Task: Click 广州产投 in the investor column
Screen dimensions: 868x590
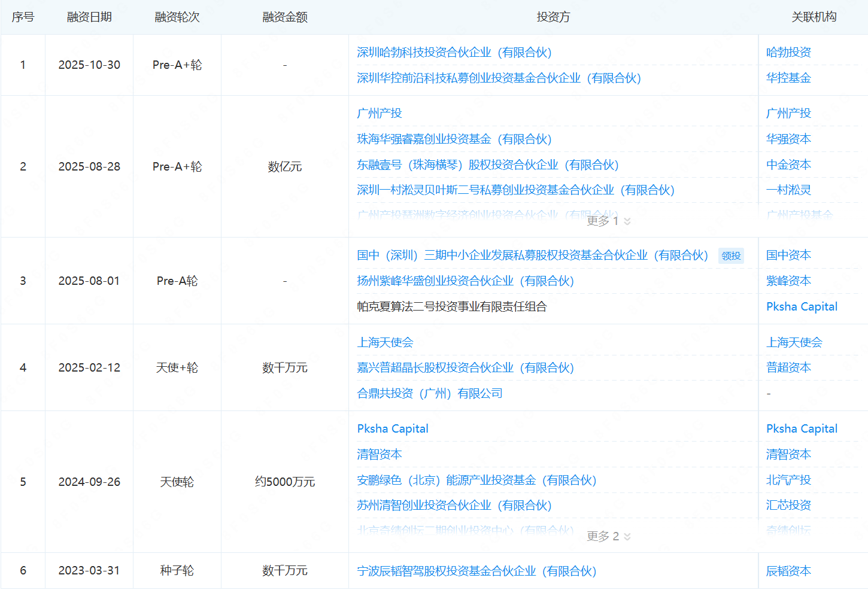Action: 379,114
